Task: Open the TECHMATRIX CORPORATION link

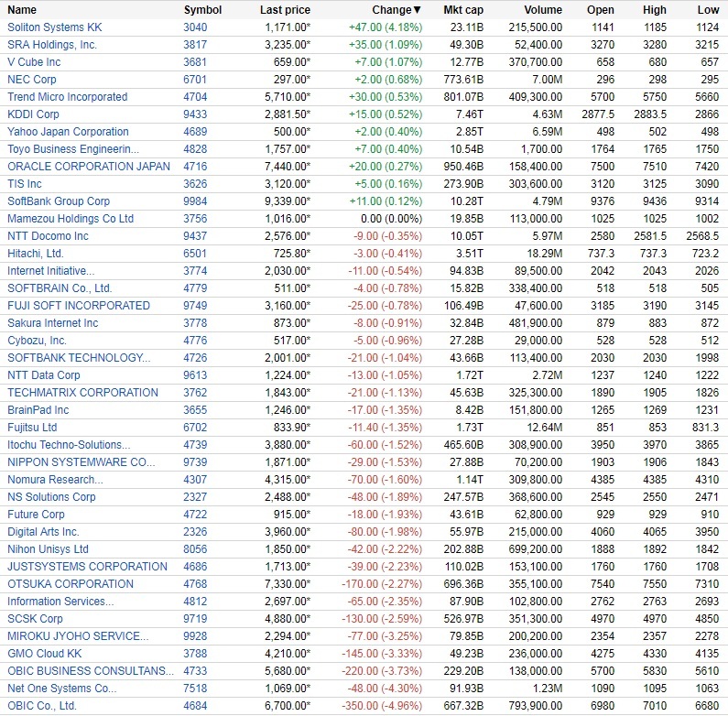Action: coord(82,393)
